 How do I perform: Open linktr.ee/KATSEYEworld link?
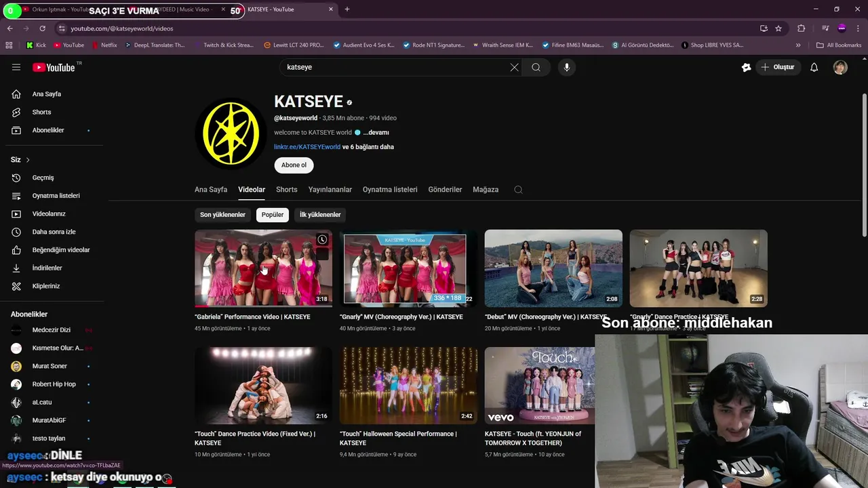coord(307,147)
